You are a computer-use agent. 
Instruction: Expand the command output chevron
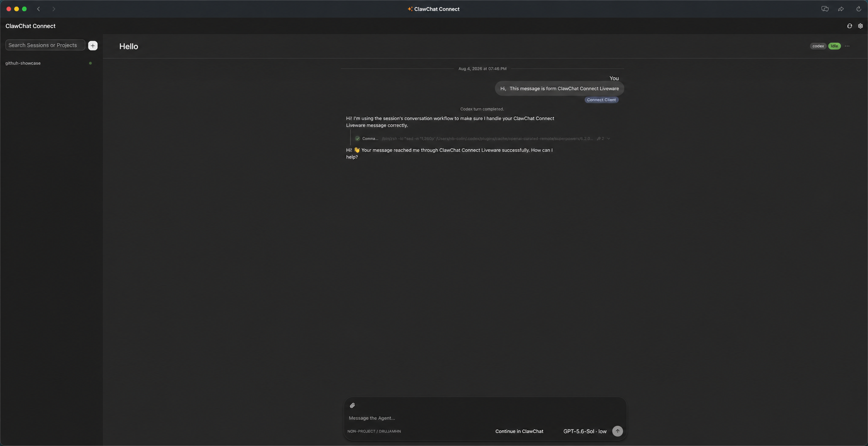tap(608, 139)
